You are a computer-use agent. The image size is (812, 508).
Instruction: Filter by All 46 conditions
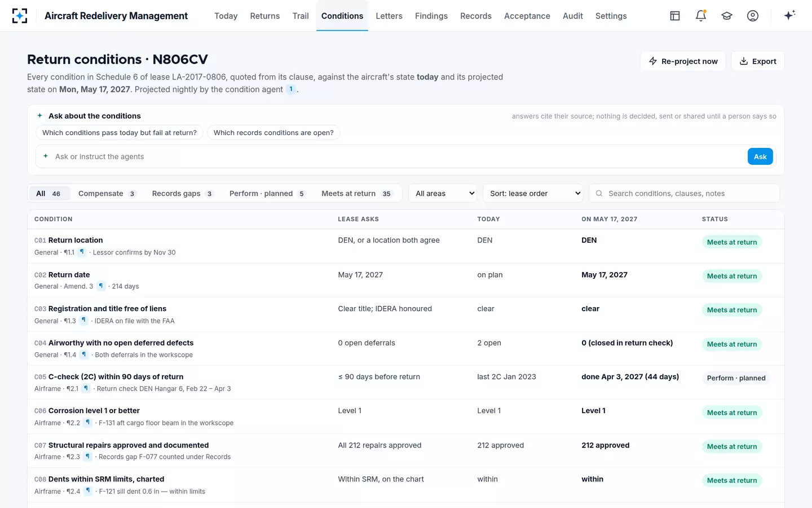(x=49, y=193)
